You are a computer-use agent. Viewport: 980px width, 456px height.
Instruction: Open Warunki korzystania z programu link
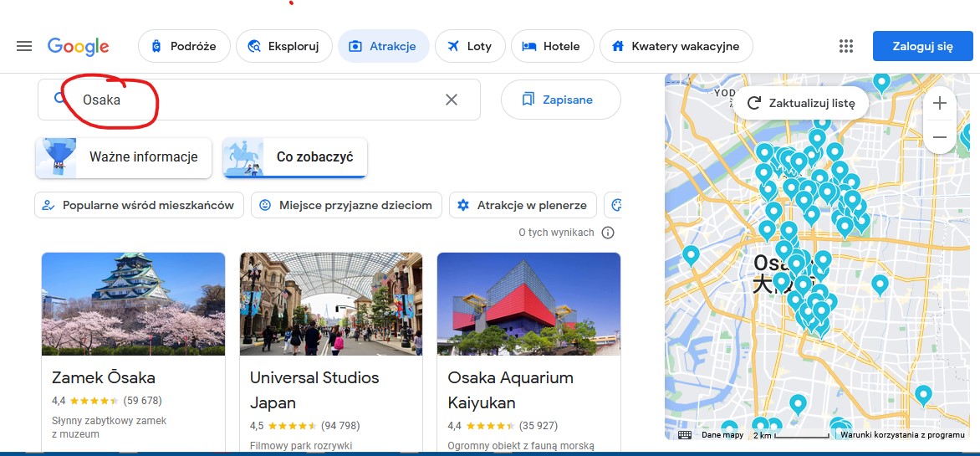click(x=902, y=435)
